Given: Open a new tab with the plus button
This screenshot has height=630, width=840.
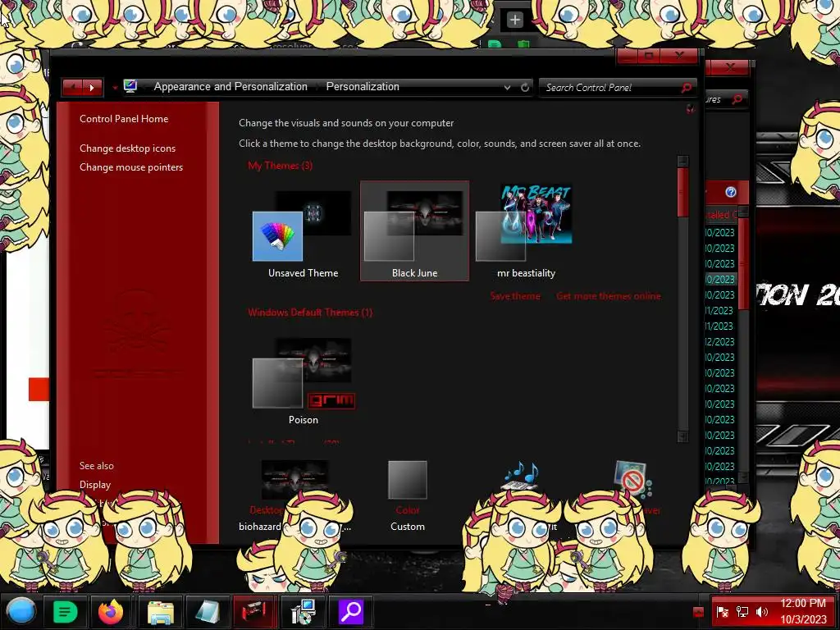Looking at the screenshot, I should pos(515,20).
